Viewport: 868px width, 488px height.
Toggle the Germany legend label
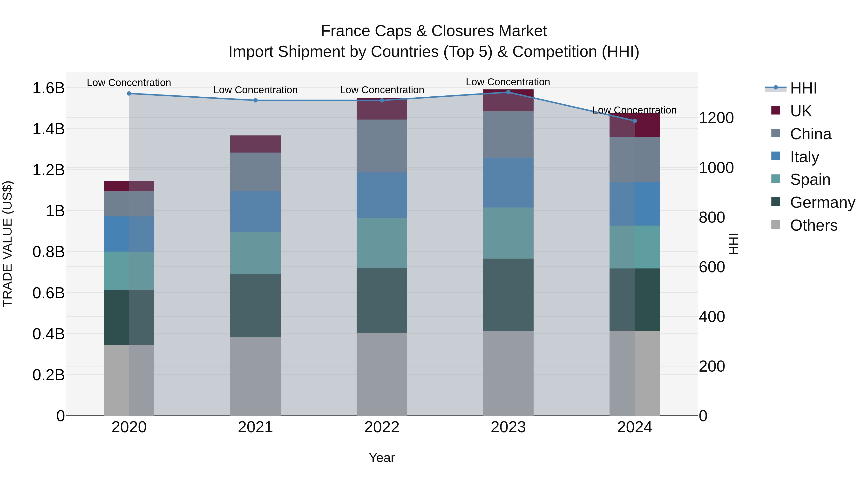[823, 202]
